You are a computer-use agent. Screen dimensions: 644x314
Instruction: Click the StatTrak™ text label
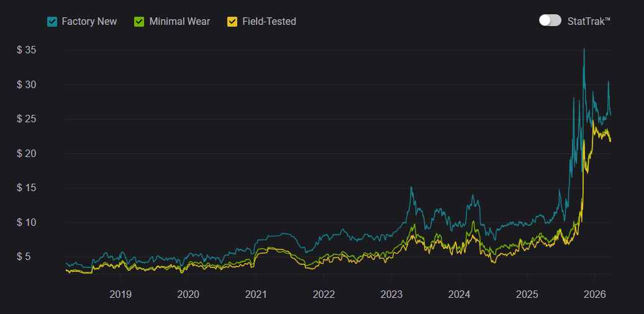(x=589, y=21)
